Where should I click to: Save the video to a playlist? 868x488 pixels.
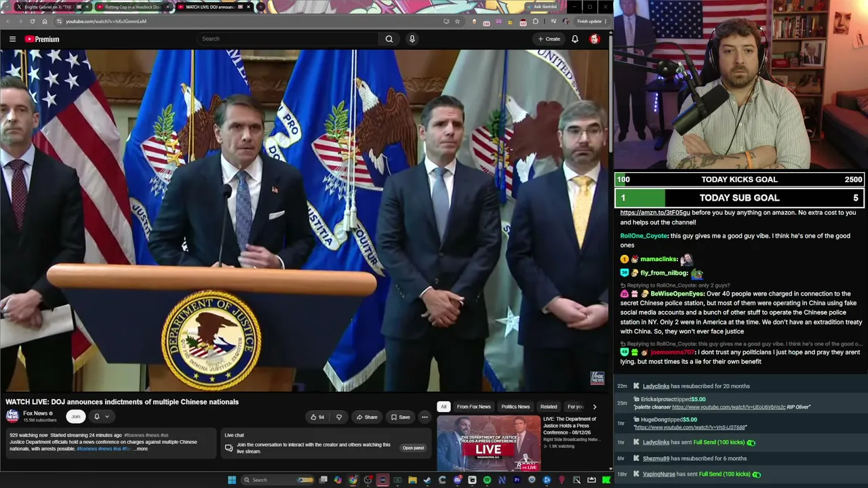click(400, 417)
